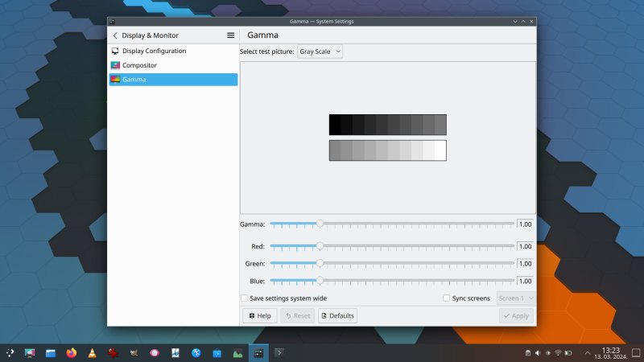Open VLC media player from the taskbar
Image resolution: width=644 pixels, height=362 pixels.
[x=93, y=352]
